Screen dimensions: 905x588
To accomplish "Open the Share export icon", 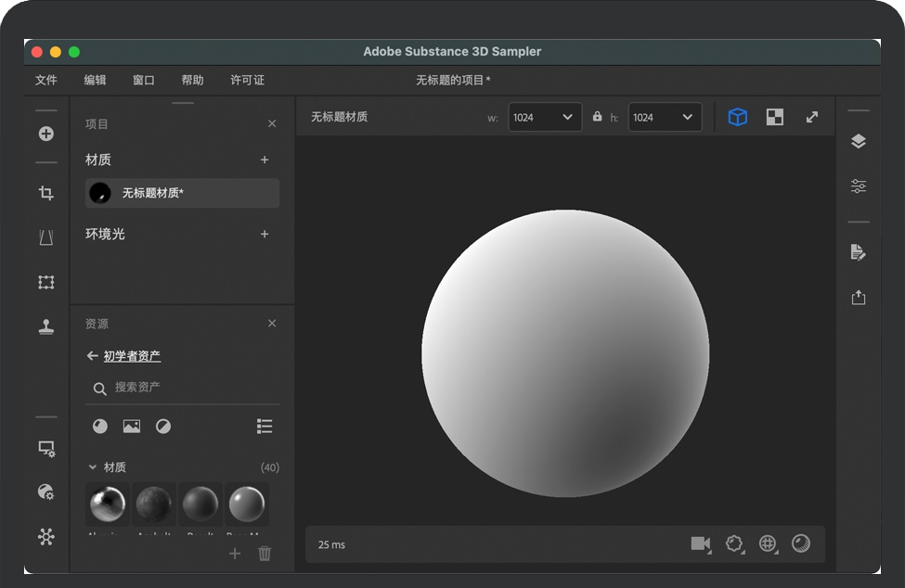I will coord(859,297).
